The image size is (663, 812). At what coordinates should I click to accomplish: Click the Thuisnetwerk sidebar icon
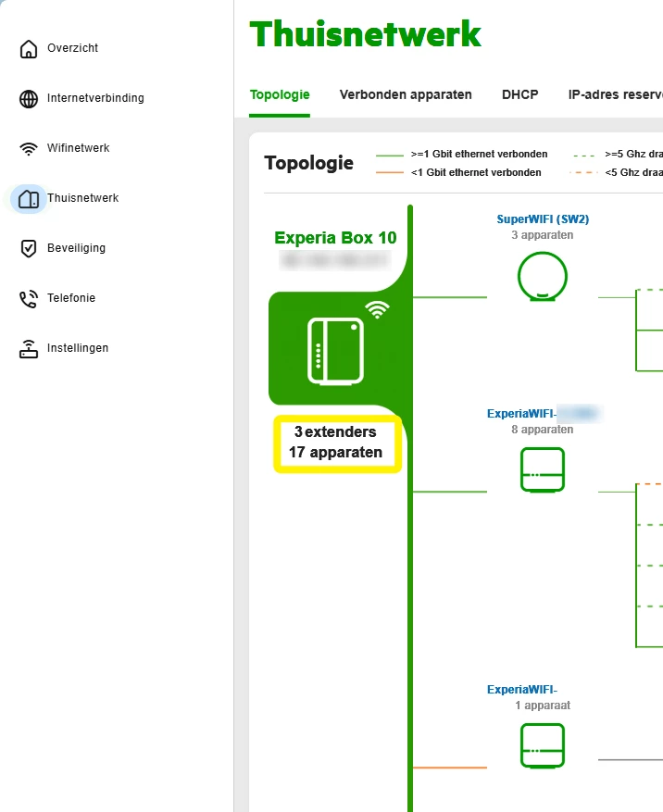[x=29, y=199]
